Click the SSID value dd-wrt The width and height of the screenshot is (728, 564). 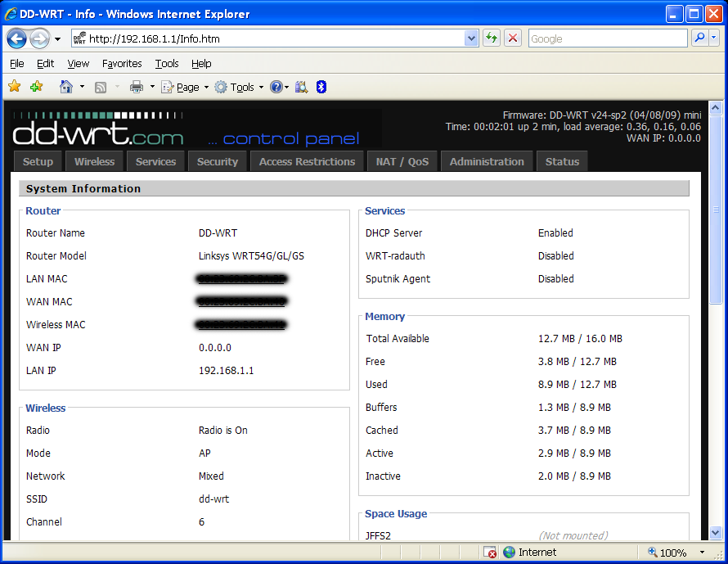(213, 499)
